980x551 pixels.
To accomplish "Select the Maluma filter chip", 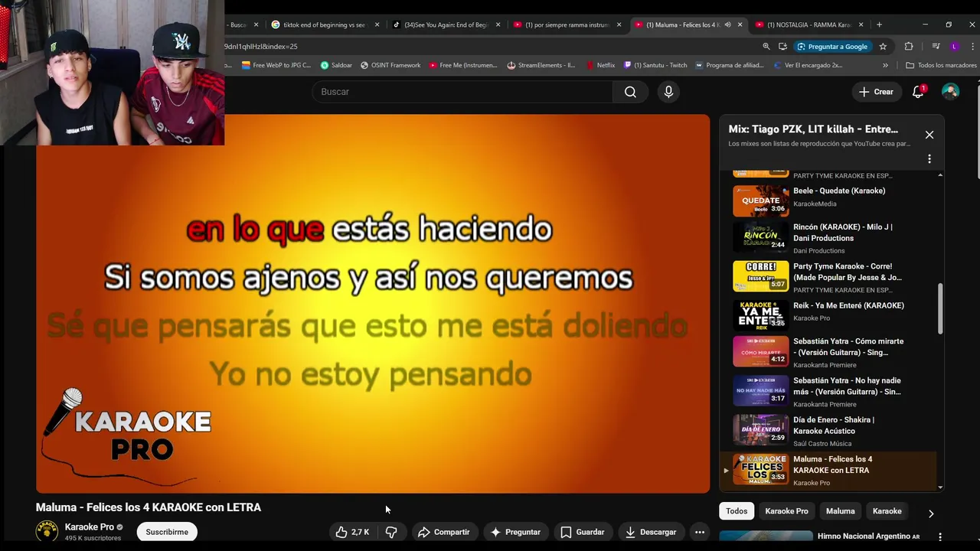I will click(x=840, y=511).
